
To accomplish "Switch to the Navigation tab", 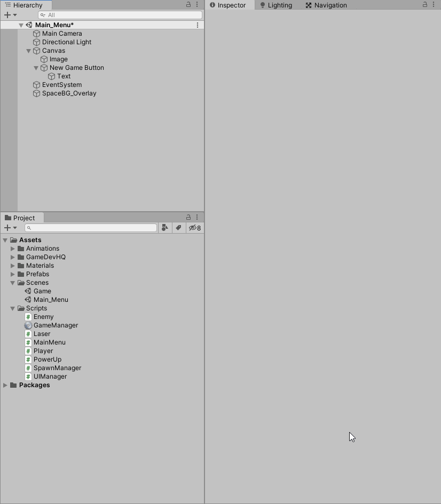I will click(327, 5).
